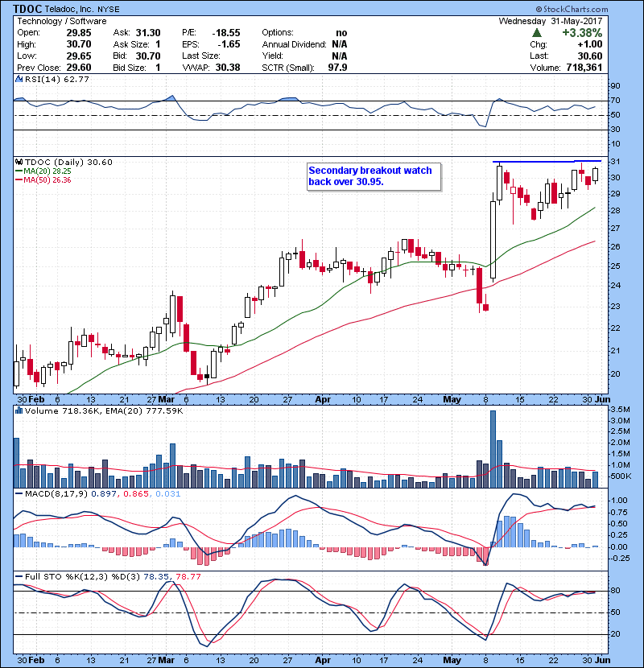Click the Chg value +1.00
The height and width of the screenshot is (668, 644).
590,44
